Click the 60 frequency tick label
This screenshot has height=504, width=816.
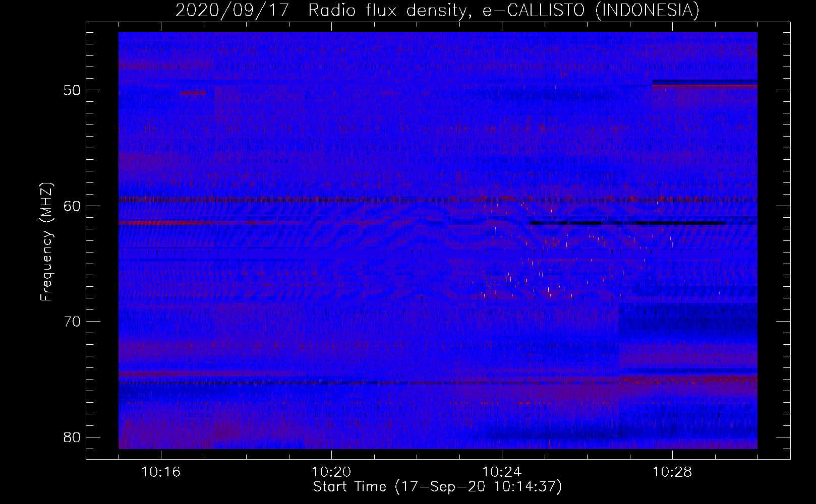72,206
